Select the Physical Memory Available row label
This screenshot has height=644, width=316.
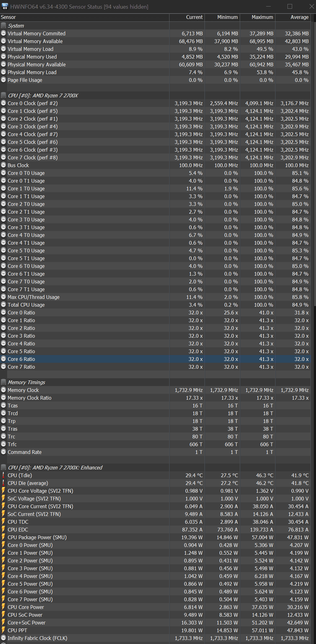pyautogui.click(x=37, y=64)
